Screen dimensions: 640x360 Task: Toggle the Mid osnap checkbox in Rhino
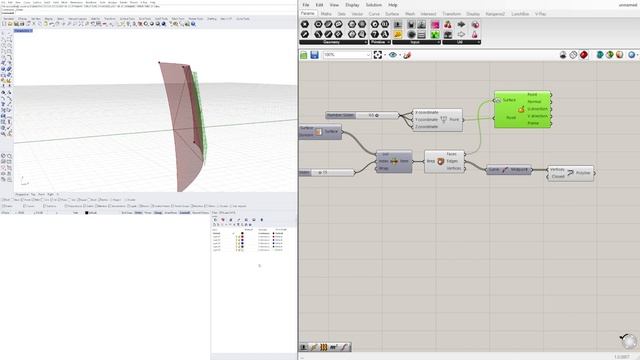click(x=36, y=200)
